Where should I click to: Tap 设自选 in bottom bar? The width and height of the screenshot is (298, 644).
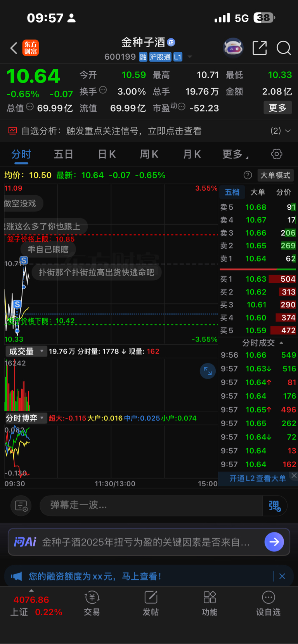tap(268, 604)
